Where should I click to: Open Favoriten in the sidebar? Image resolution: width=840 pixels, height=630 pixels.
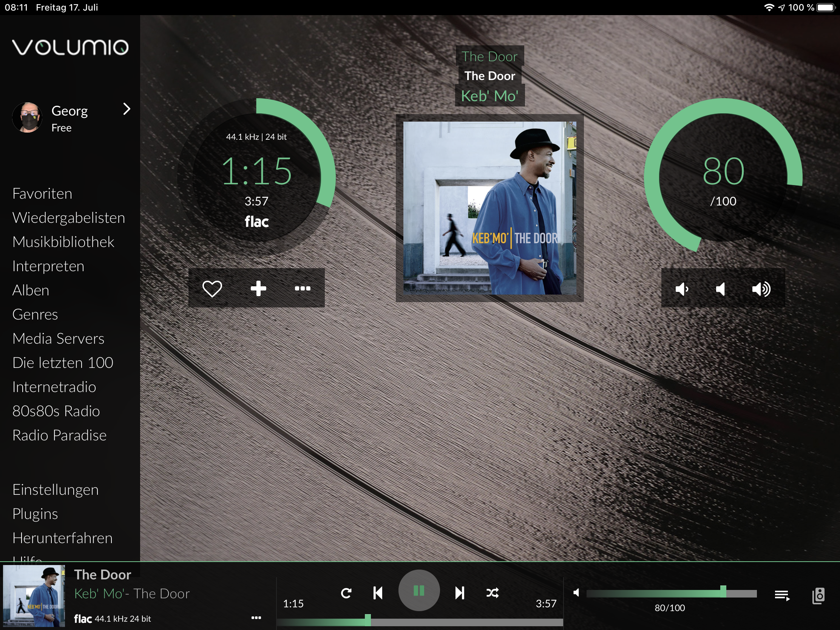point(42,194)
